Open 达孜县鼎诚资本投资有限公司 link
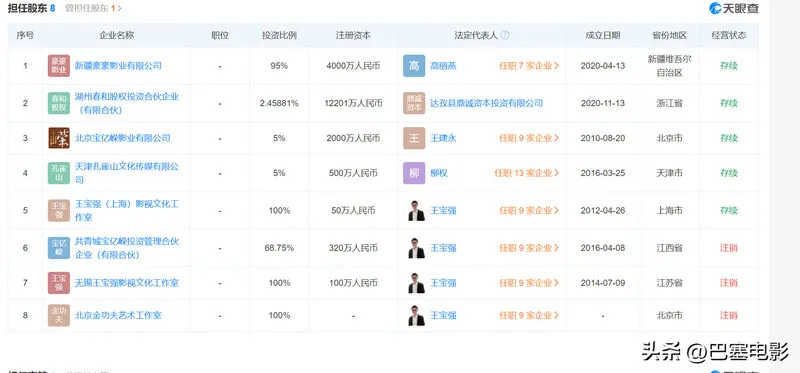Image resolution: width=800 pixels, height=373 pixels. point(486,103)
